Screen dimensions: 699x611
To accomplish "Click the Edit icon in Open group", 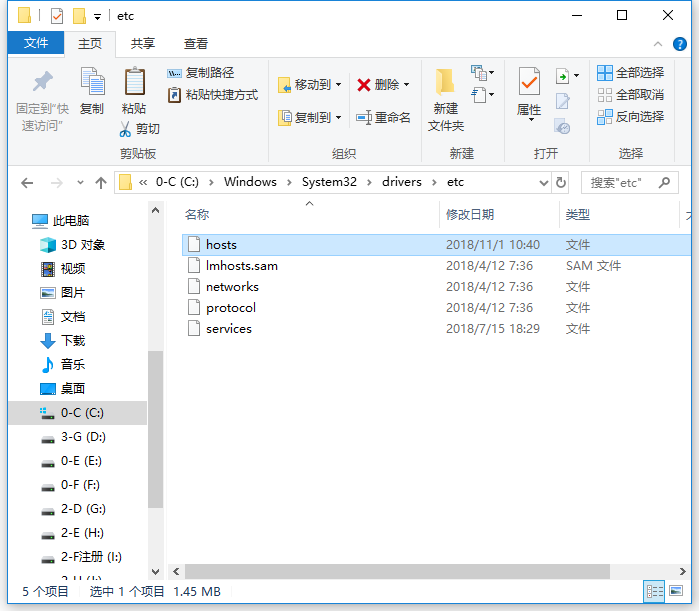I will point(563,101).
